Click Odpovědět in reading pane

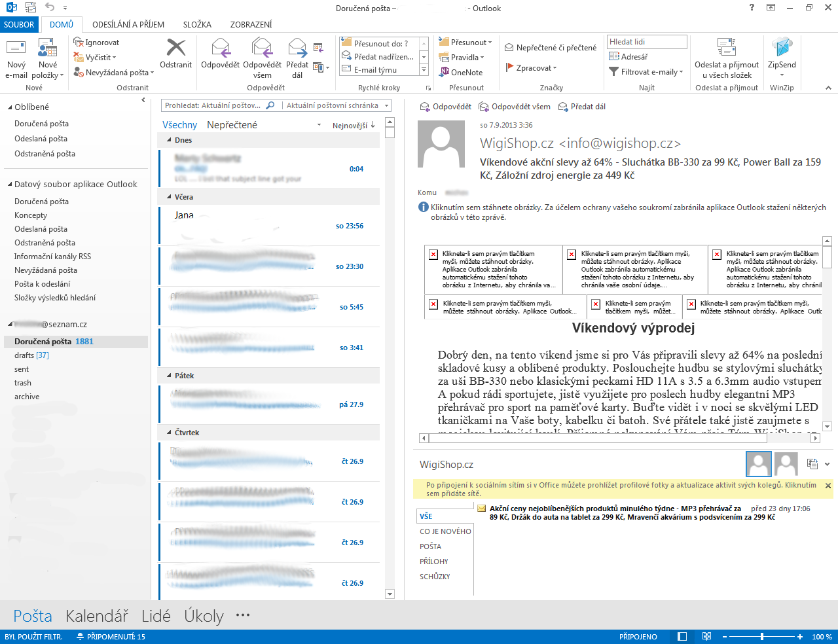point(445,107)
